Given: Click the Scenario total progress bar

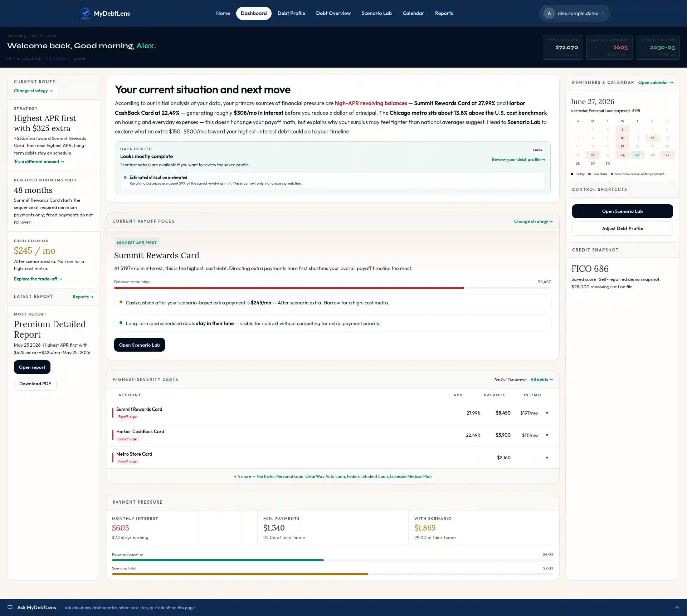Looking at the screenshot, I should pyautogui.click(x=332, y=574).
